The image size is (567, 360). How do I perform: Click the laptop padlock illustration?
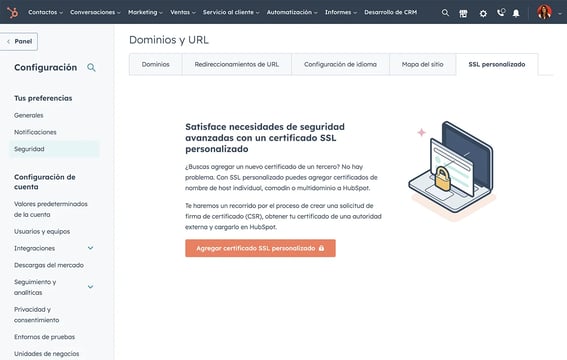452,170
